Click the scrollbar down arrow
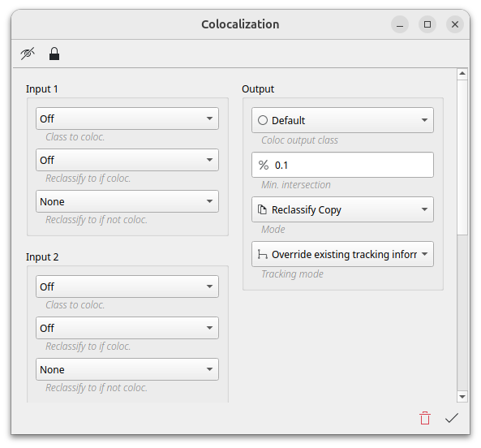This screenshot has width=481, height=448. tap(462, 397)
